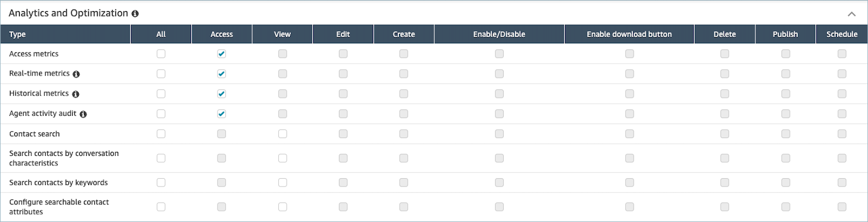Click the Schedule column header

point(842,34)
